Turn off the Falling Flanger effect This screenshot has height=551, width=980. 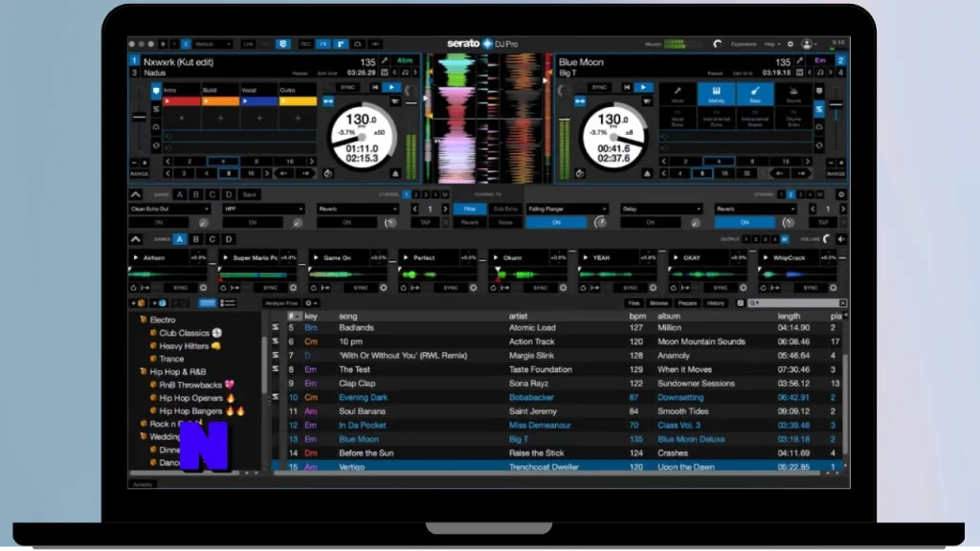pos(556,222)
